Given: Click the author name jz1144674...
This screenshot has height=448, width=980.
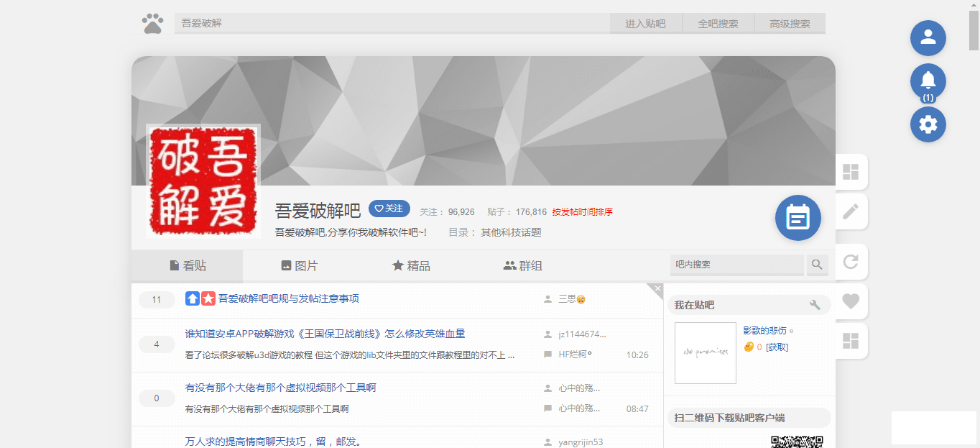Looking at the screenshot, I should [583, 334].
